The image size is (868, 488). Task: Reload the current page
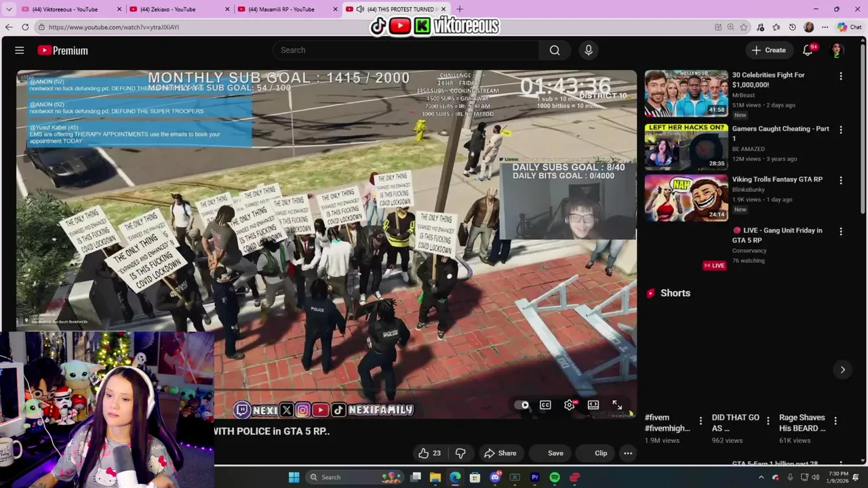click(x=25, y=27)
